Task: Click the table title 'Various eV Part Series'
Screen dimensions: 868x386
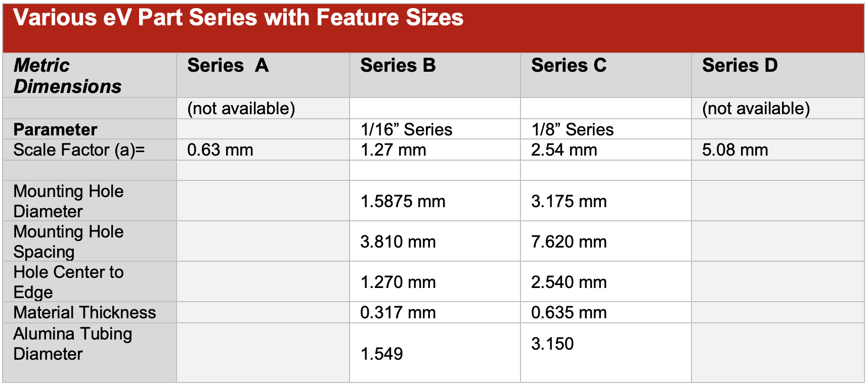Action: (x=238, y=18)
